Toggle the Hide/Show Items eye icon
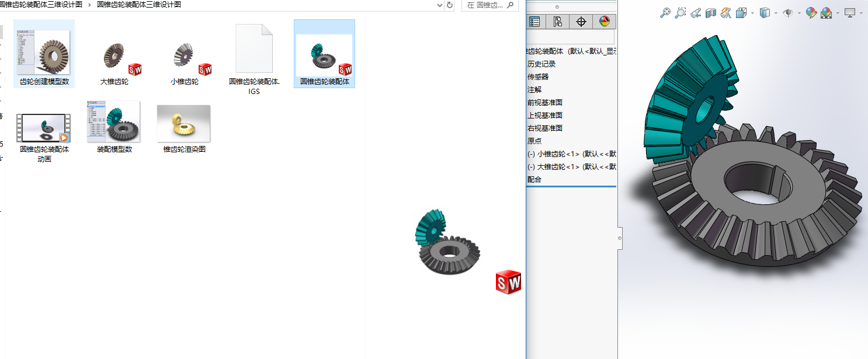 click(x=788, y=12)
